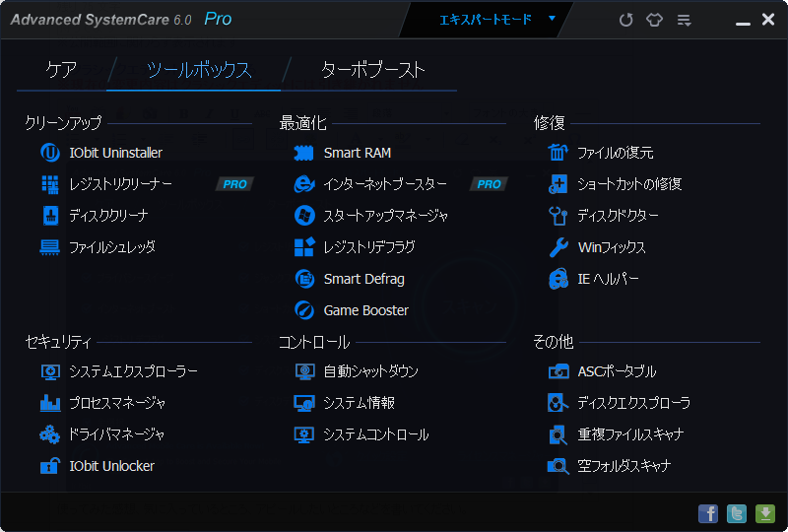Screen dimensions: 788x532
Task: Open ディスクエクスプローラ icon
Action: pyautogui.click(x=558, y=403)
